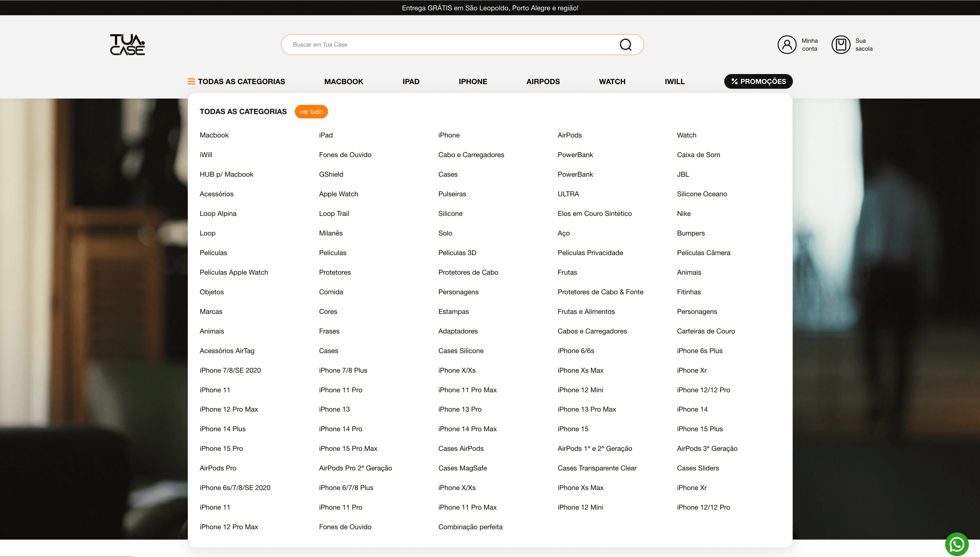Screen dimensions: 980x557
Task: Open the Minha conta user icon
Action: pos(787,45)
